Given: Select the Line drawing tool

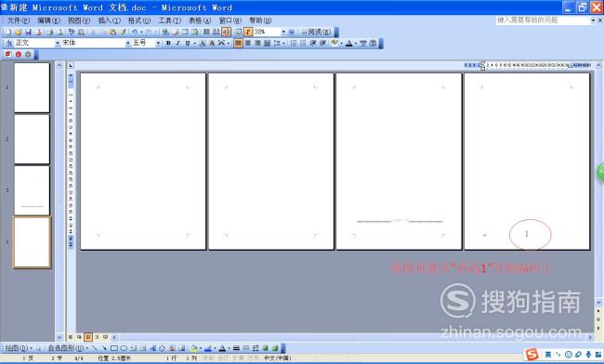Looking at the screenshot, I should (x=95, y=348).
